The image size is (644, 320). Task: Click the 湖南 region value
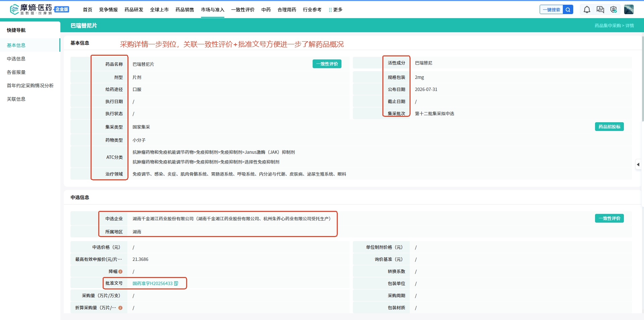[x=137, y=232]
